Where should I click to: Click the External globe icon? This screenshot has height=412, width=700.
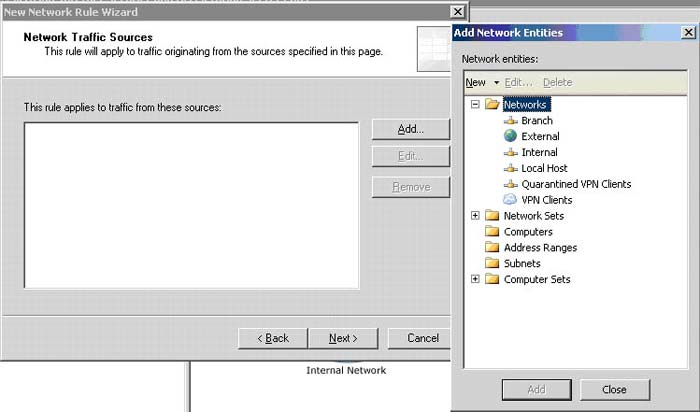510,136
